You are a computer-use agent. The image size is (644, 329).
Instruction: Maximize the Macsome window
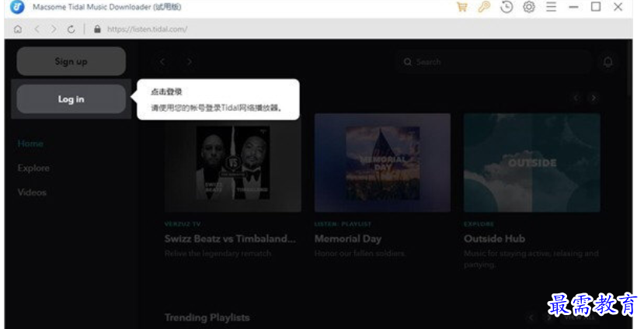click(596, 7)
